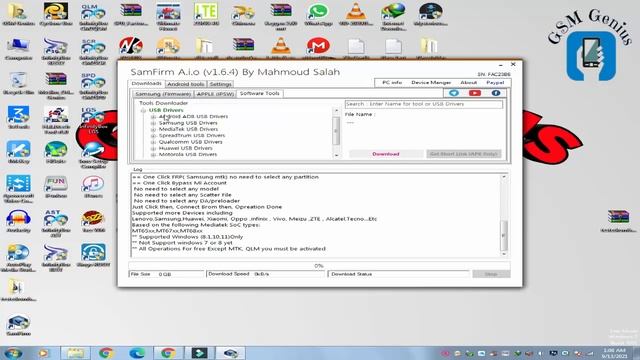The height and width of the screenshot is (360, 640).
Task: Open the SamFirm desktop shortcut
Action: [18, 324]
